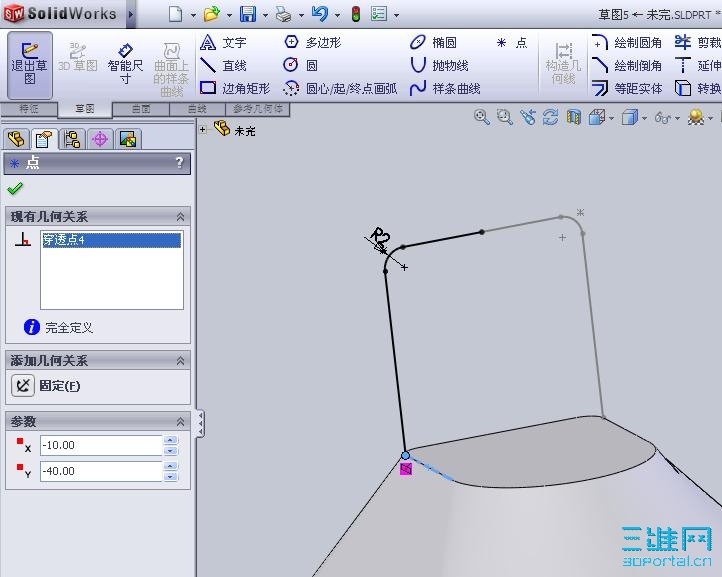The image size is (722, 577).
Task: Select the Extend (延伸) tool
Action: click(698, 65)
